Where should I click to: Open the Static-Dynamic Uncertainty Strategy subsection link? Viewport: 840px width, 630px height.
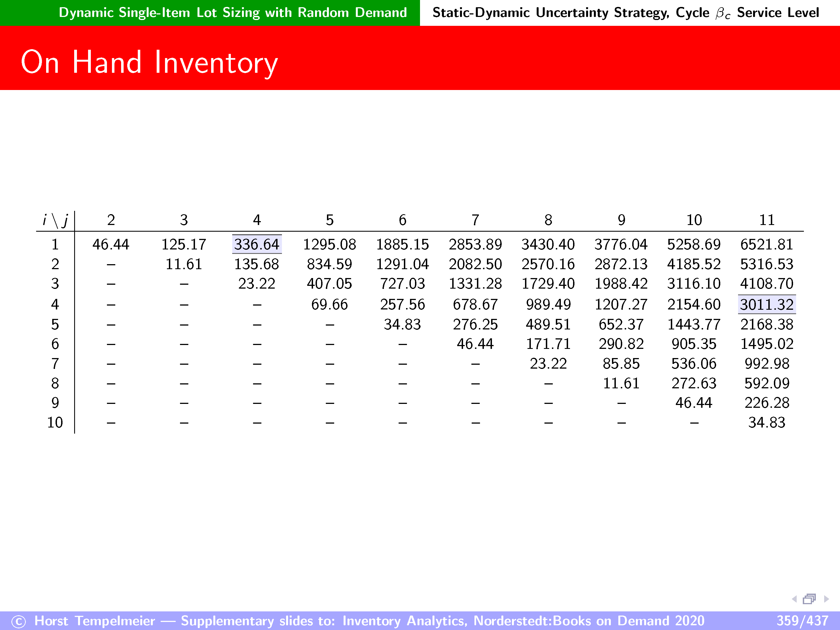626,12
